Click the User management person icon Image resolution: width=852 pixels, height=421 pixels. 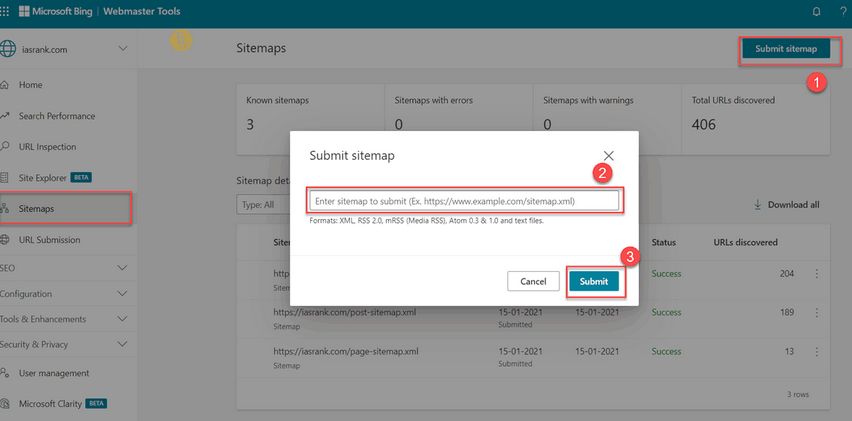(x=5, y=373)
